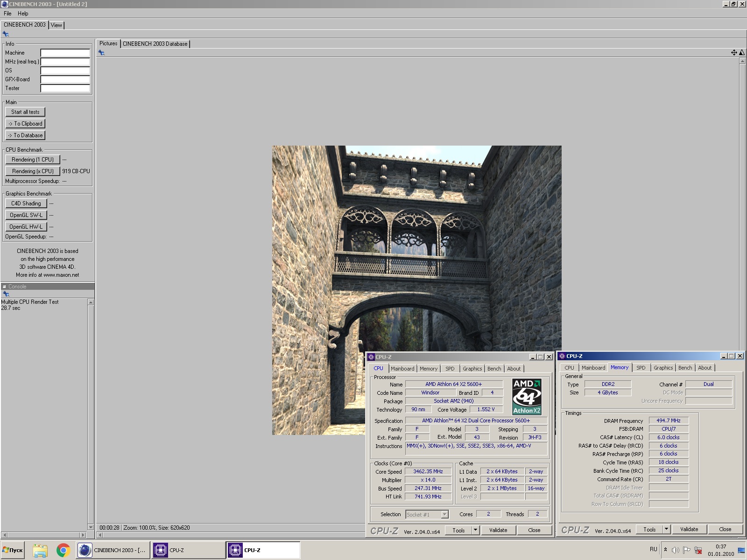Image resolution: width=747 pixels, height=560 pixels.
Task: Open the File menu
Action: 7,14
